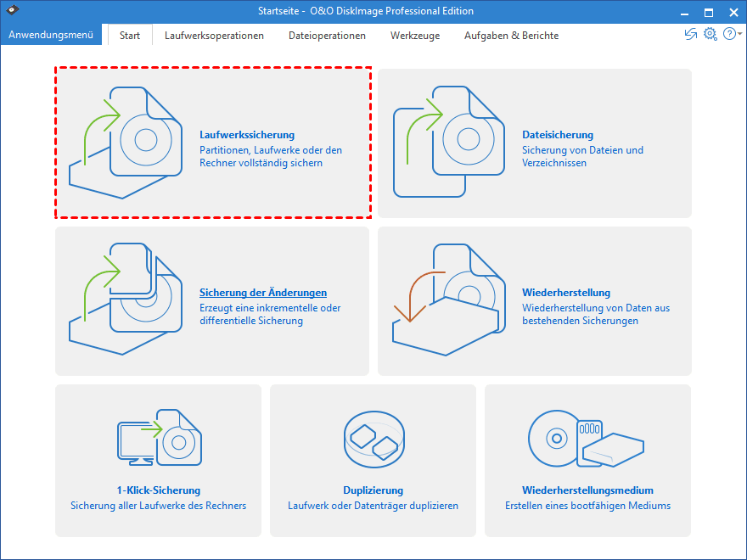Click the 1-Klick-Sicherung monitor icon
The image size is (747, 560).
pyautogui.click(x=160, y=437)
